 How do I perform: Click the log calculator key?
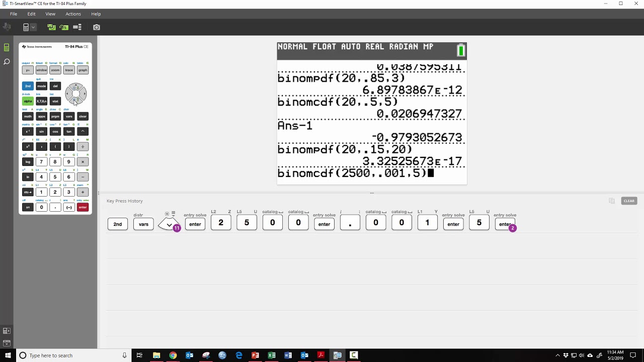pyautogui.click(x=28, y=161)
